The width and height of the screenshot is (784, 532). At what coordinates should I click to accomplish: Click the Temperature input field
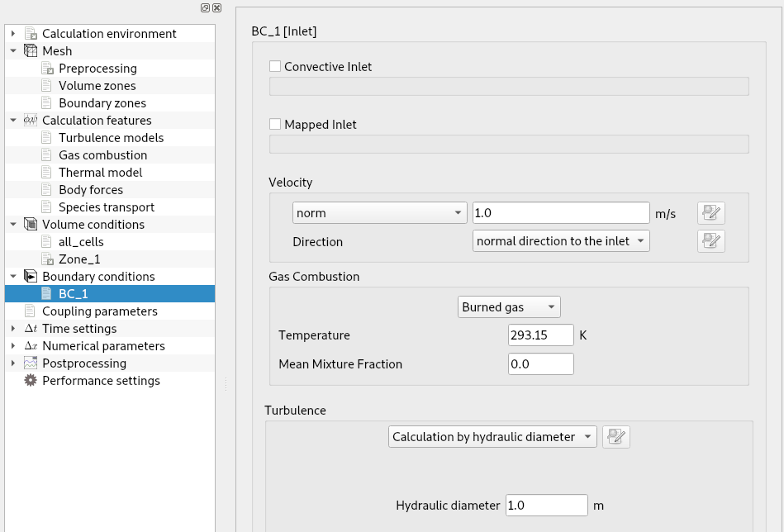541,335
